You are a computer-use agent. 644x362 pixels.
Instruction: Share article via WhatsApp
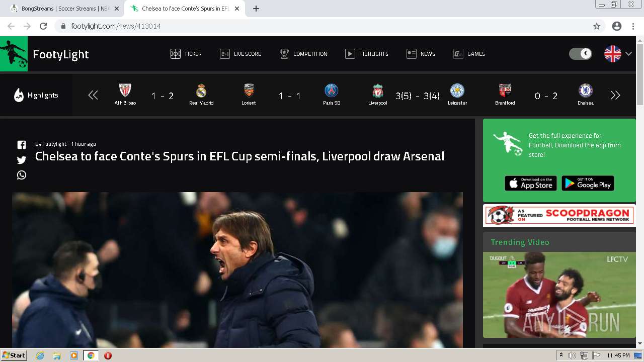pos(22,175)
